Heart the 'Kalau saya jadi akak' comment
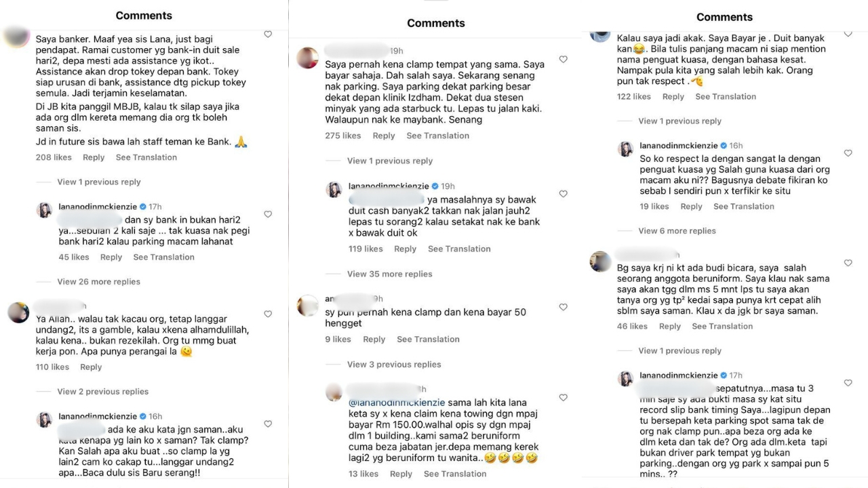Image resolution: width=868 pixels, height=488 pixels. point(848,34)
